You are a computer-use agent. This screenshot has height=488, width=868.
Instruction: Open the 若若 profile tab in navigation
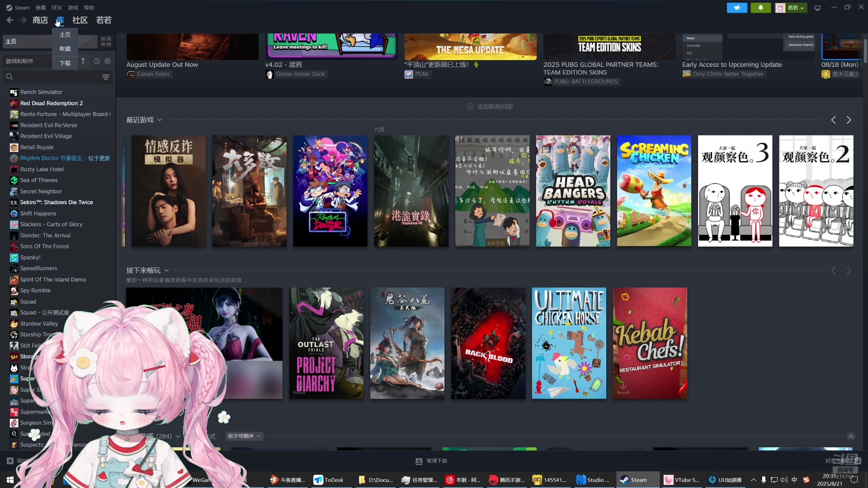pyautogui.click(x=104, y=20)
